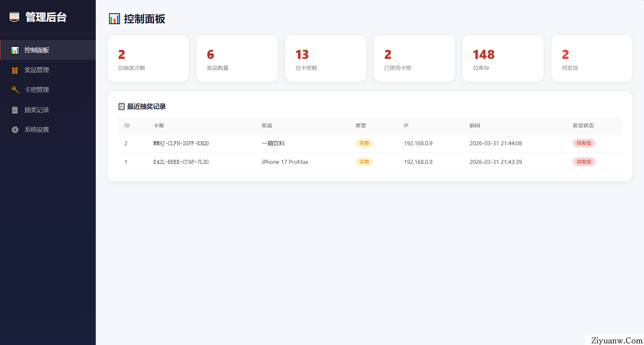The width and height of the screenshot is (644, 345).
Task: Click the 实物 badge in the iPhone row
Action: click(364, 162)
